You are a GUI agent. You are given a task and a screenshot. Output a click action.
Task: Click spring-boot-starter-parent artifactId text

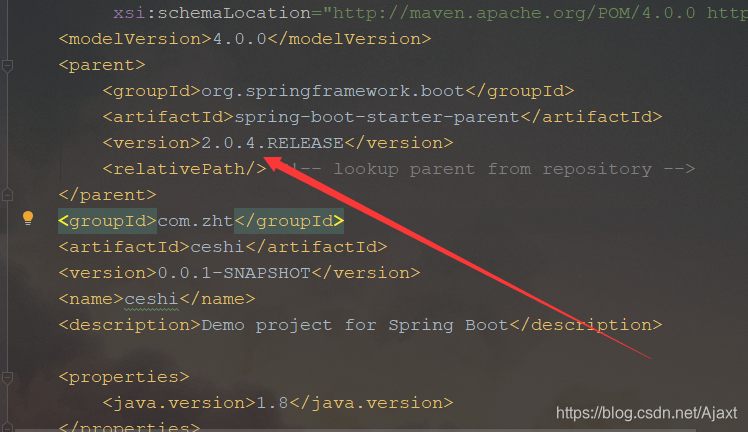click(376, 117)
